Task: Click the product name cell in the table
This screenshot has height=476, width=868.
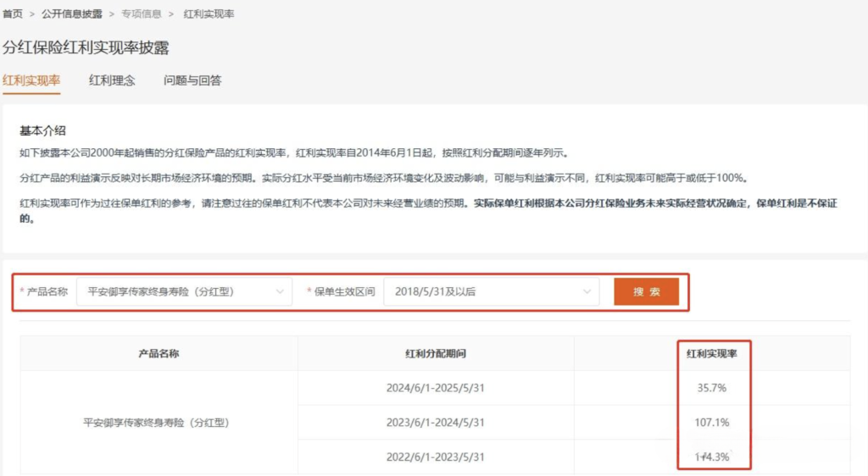Action: (x=159, y=423)
